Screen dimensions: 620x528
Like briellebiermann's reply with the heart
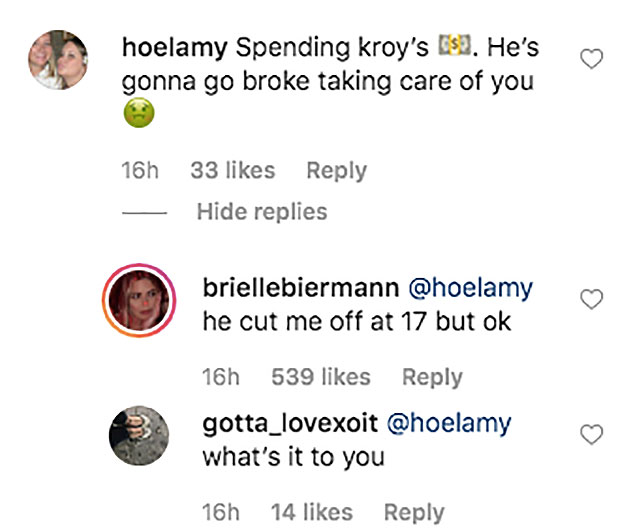[x=592, y=299]
